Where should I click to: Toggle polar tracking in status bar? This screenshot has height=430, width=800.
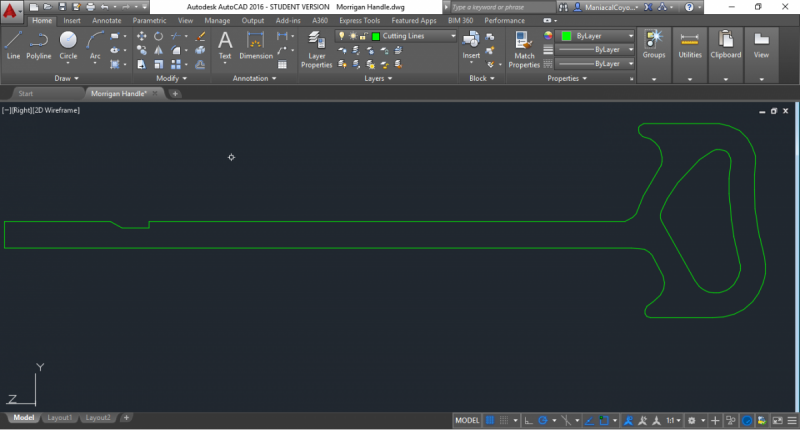pyautogui.click(x=542, y=421)
